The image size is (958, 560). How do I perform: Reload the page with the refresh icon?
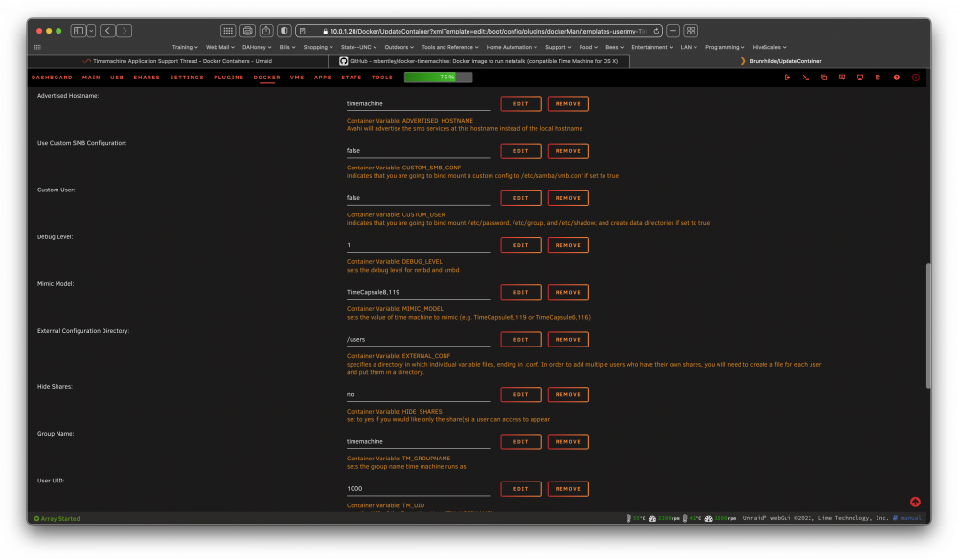656,32
